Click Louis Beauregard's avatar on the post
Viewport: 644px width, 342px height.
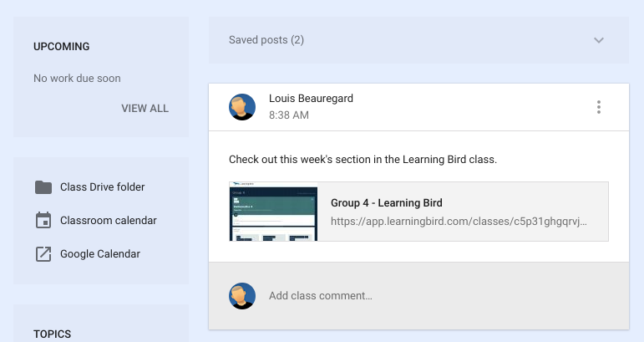coord(242,107)
